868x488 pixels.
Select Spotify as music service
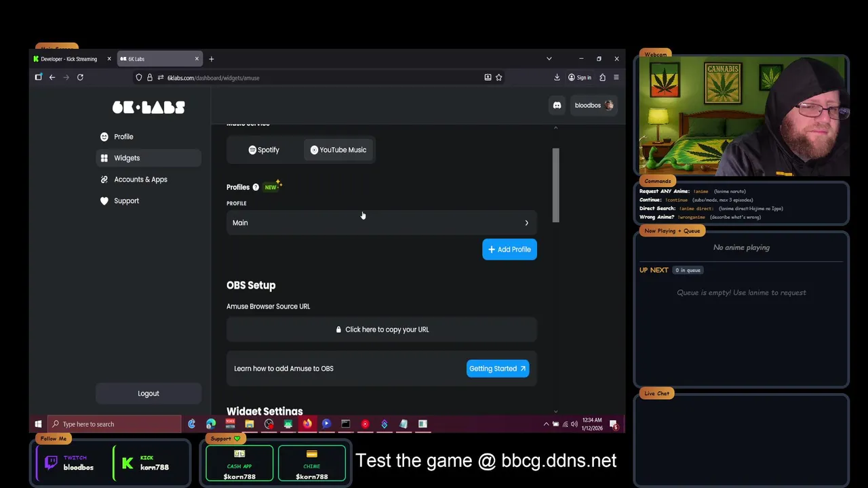click(264, 150)
